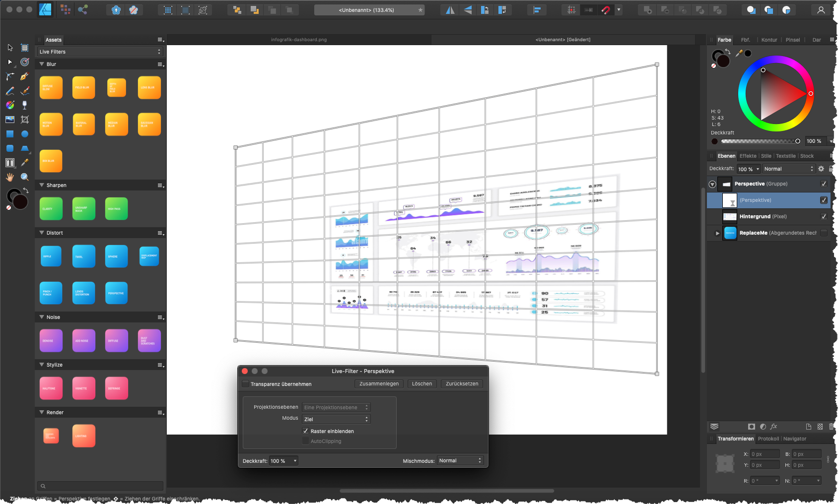Collapse the Blur asset section

pos(42,64)
